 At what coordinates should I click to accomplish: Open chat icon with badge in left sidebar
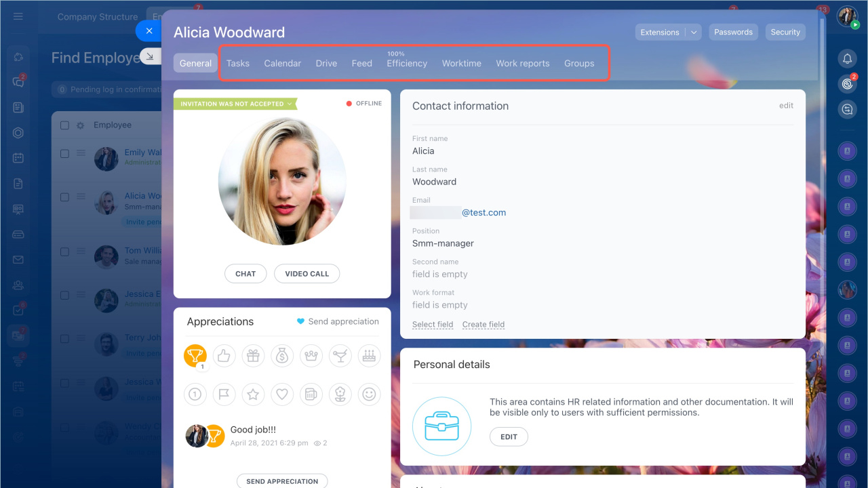click(18, 82)
